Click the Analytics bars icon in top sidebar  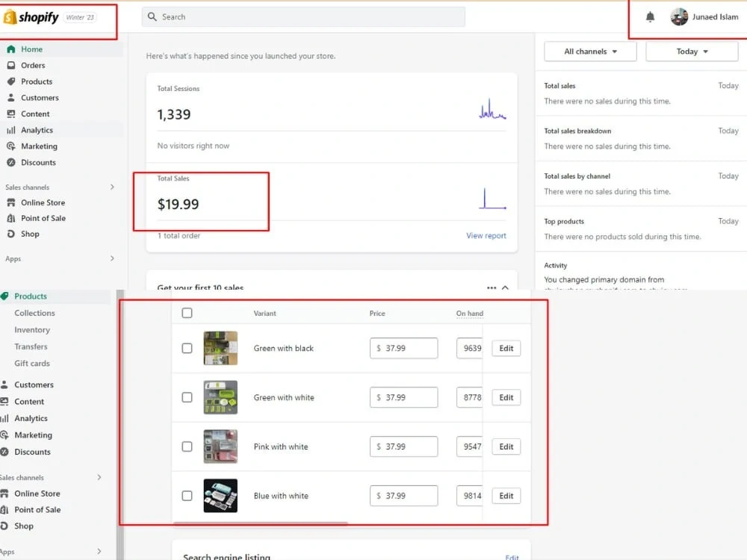point(11,130)
